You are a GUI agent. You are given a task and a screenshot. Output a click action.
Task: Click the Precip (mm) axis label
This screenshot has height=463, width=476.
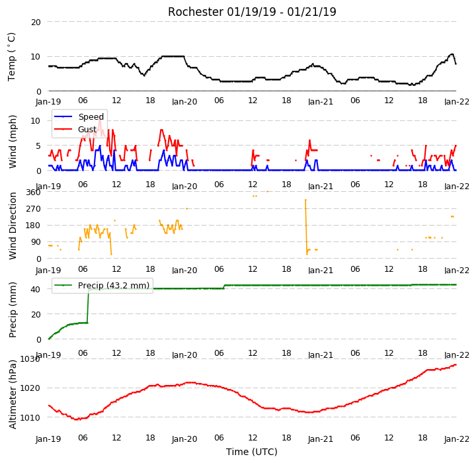12,310
